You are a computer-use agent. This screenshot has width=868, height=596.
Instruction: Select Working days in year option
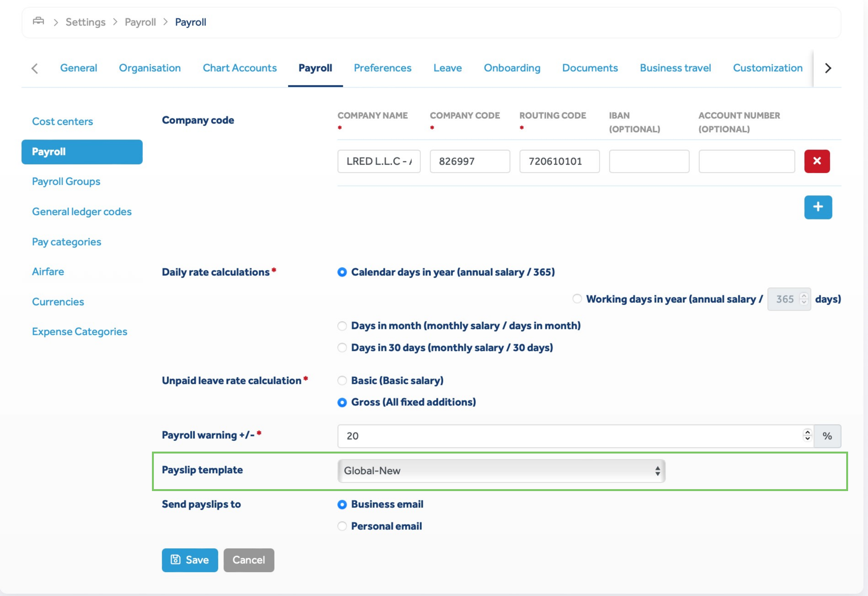click(x=577, y=299)
